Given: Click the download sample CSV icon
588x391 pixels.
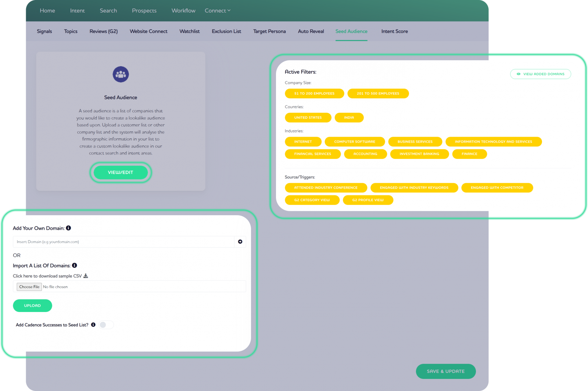Looking at the screenshot, I should (x=86, y=276).
